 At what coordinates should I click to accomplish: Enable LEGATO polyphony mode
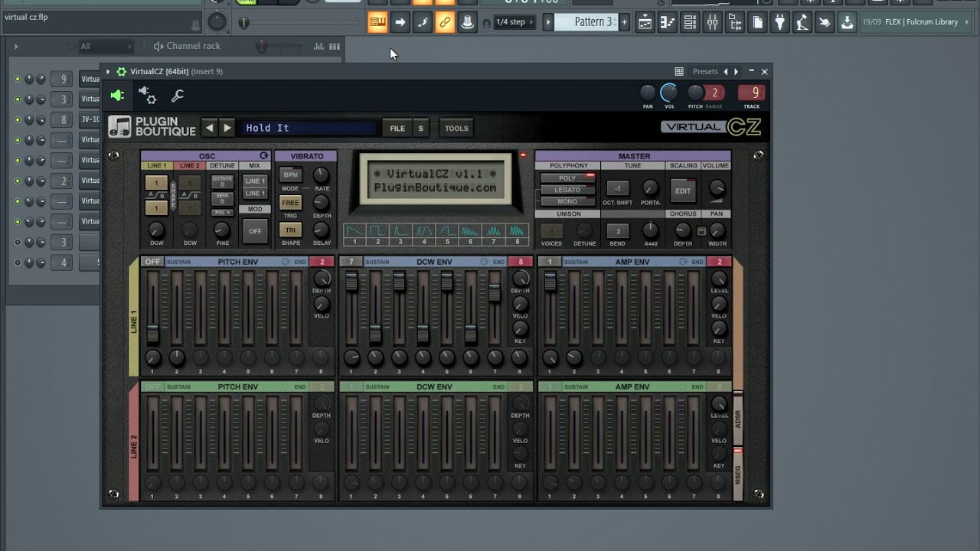point(567,190)
